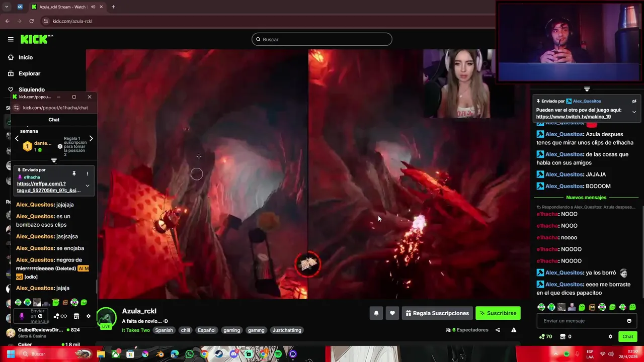Focus the Buscar search field on Kick
The width and height of the screenshot is (644, 362).
click(322, 39)
